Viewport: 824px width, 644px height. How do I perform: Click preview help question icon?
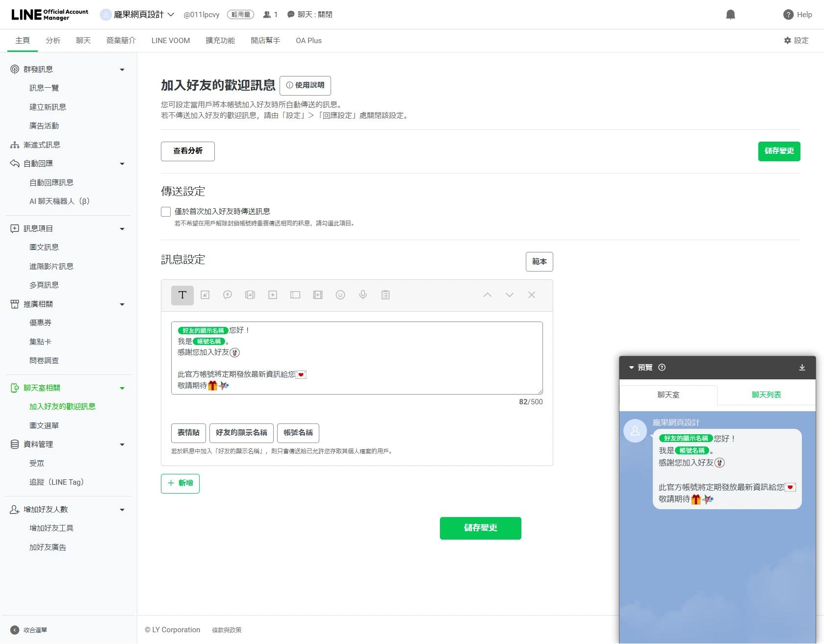tap(662, 368)
